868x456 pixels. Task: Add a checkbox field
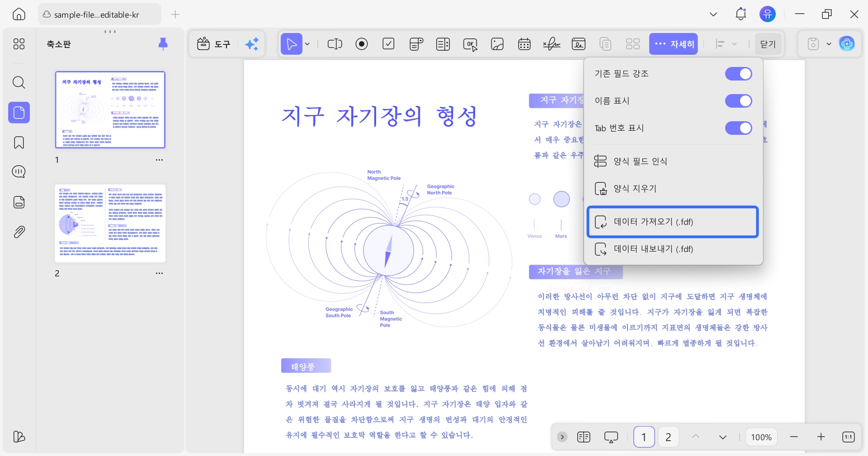click(389, 44)
